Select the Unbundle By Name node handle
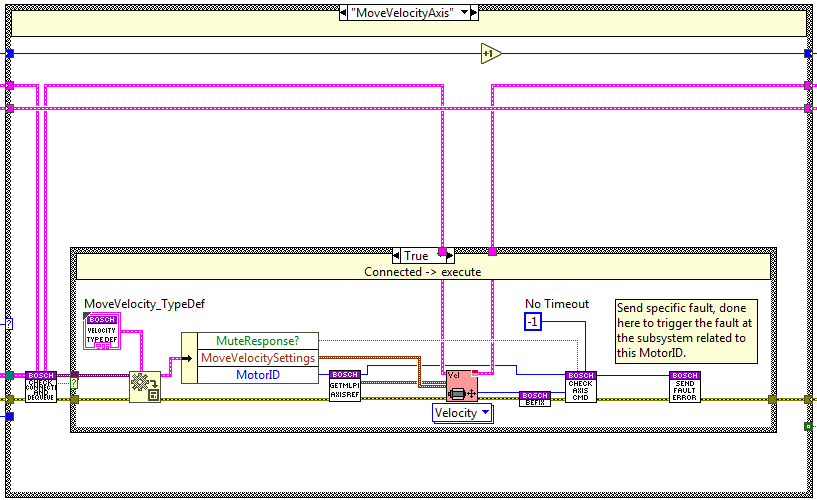The width and height of the screenshot is (817, 500). (189, 358)
